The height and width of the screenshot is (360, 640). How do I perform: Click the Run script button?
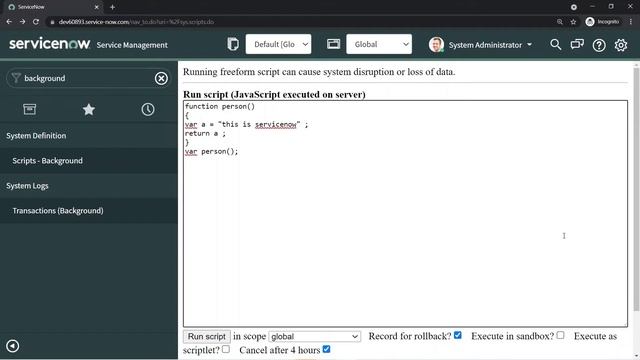click(x=207, y=336)
